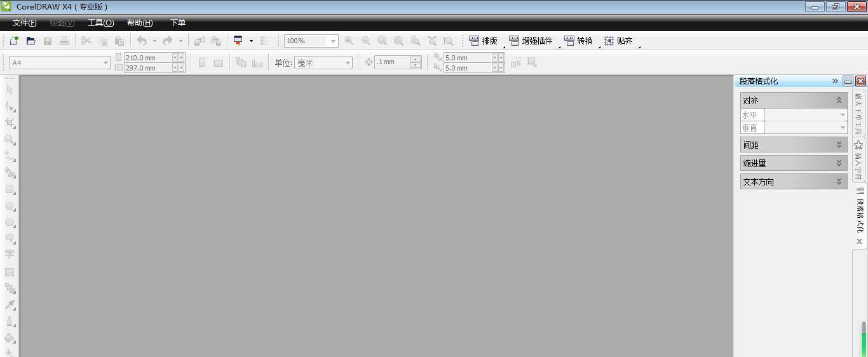868x357 pixels.
Task: Click the New document icon
Action: [x=14, y=41]
